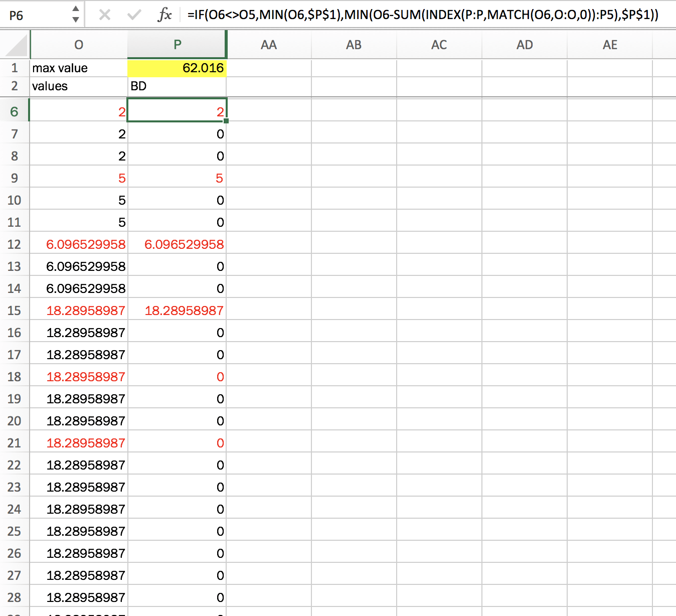Click the fill handle on cell P6
Image resolution: width=676 pixels, height=616 pixels.
(226, 121)
